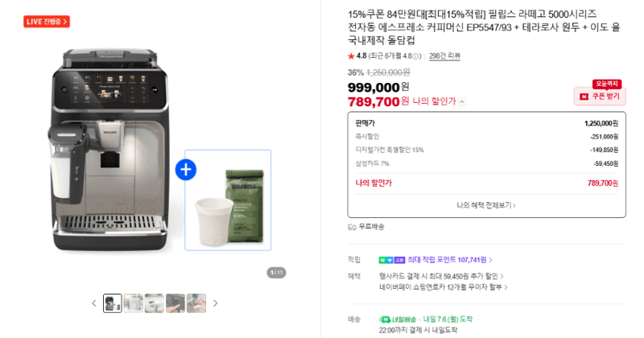
Task: Select the first coffee machine thumbnail
Action: pyautogui.click(x=112, y=303)
